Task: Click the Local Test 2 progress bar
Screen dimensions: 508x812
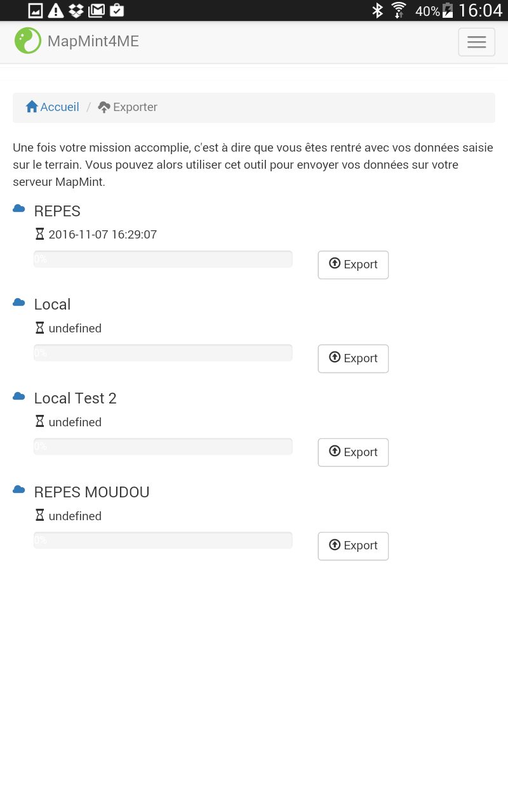Action: 163,447
